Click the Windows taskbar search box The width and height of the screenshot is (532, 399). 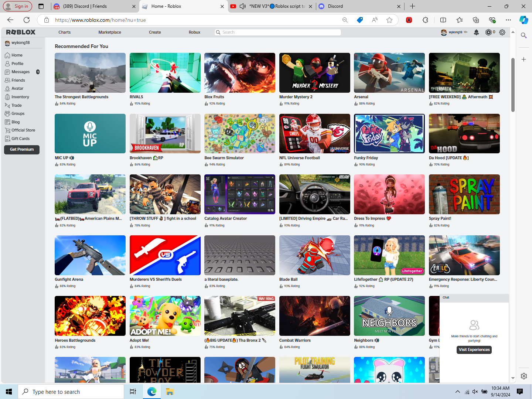click(x=71, y=392)
